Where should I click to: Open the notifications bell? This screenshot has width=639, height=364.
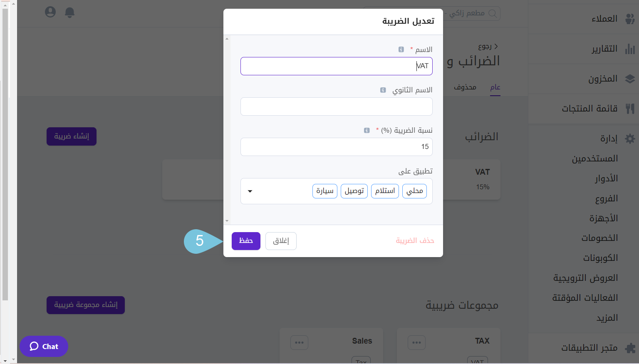pos(70,12)
